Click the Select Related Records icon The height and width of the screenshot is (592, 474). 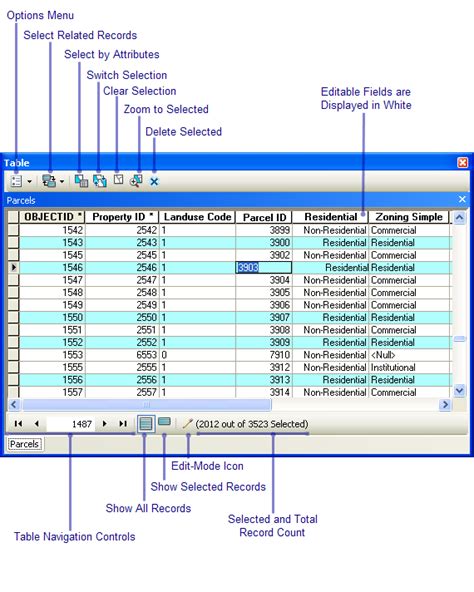[49, 181]
